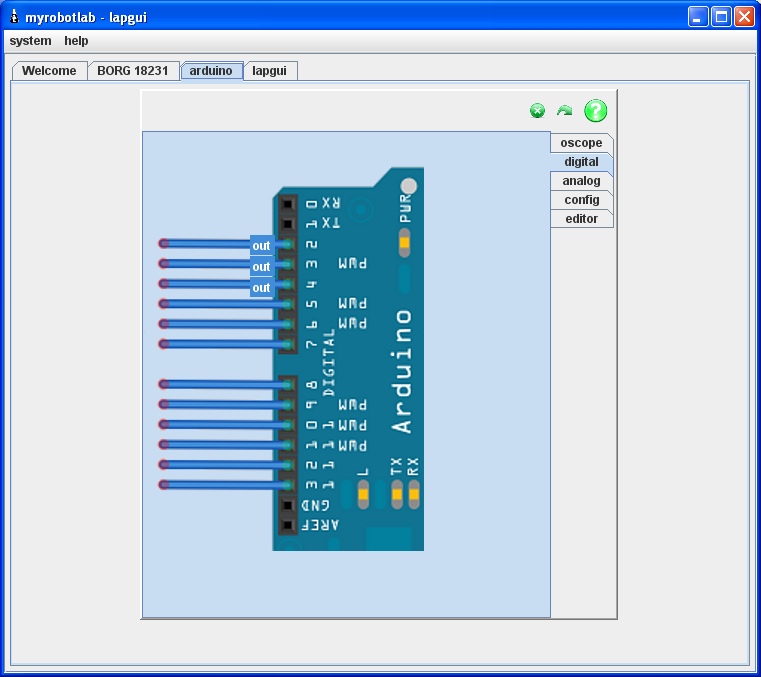Click the black TX pin 1 socket
Viewport: 761px width, 677px height.
(288, 224)
